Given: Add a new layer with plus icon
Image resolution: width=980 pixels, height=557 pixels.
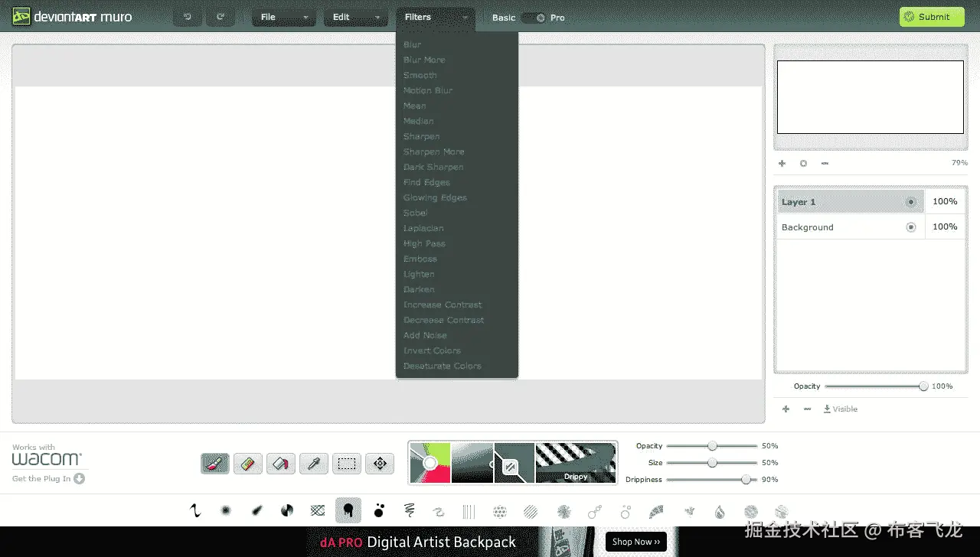Looking at the screenshot, I should pos(786,409).
